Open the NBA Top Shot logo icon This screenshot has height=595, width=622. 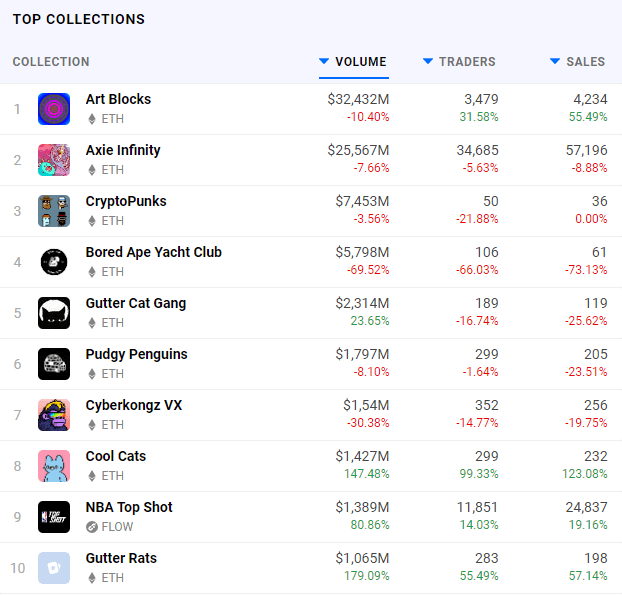pyautogui.click(x=54, y=517)
